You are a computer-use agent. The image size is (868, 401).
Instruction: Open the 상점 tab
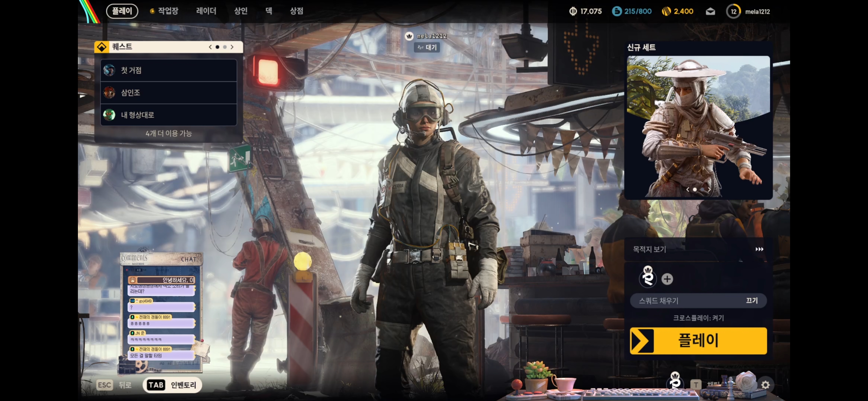click(x=297, y=11)
